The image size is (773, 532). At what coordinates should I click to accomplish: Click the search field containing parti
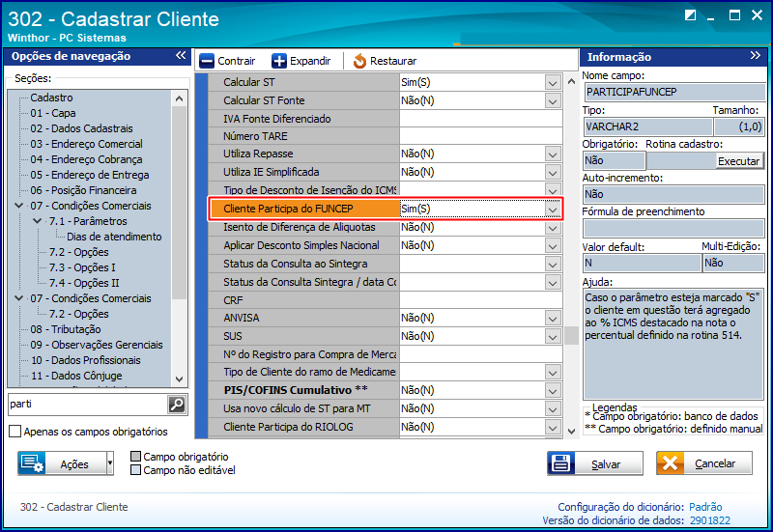point(88,405)
